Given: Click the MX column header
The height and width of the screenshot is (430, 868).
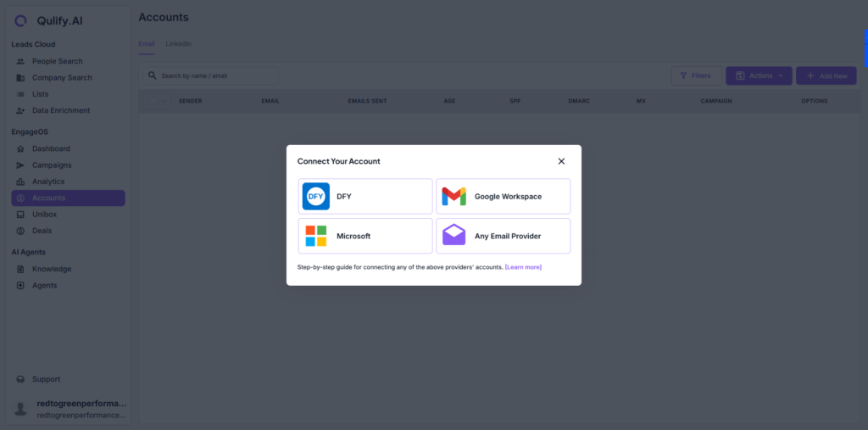Looking at the screenshot, I should click(641, 102).
